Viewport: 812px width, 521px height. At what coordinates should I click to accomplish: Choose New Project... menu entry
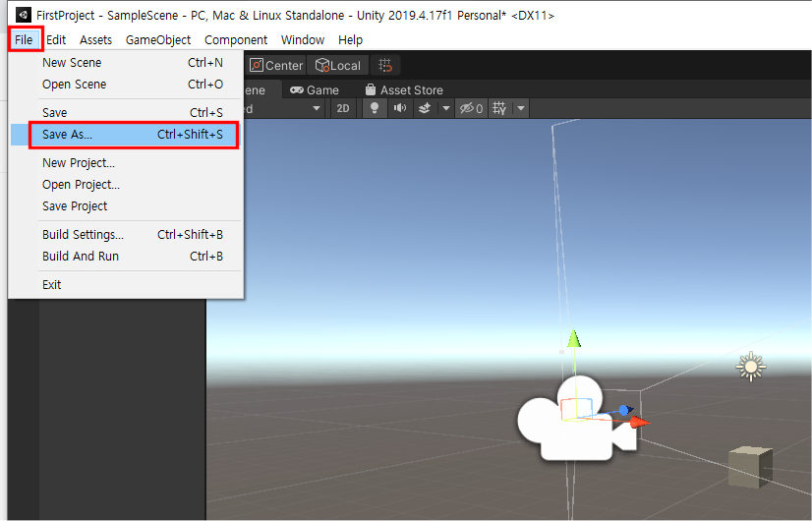click(127, 163)
